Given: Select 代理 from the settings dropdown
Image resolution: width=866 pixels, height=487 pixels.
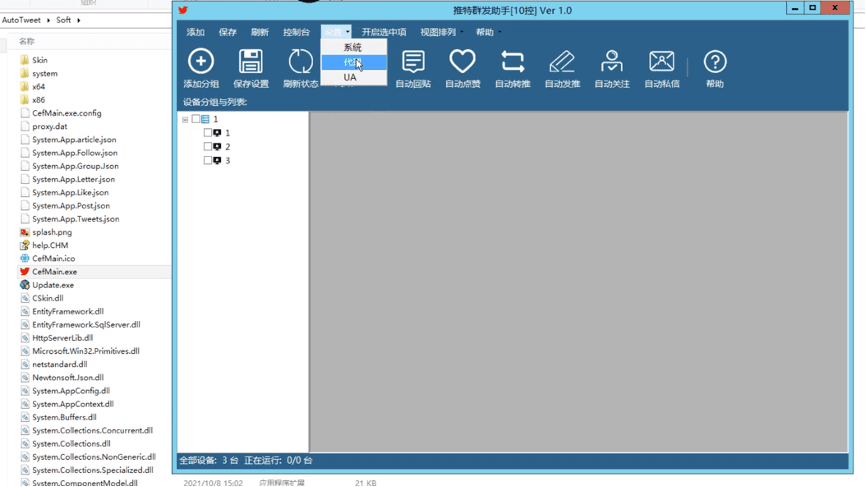Looking at the screenshot, I should pos(353,62).
